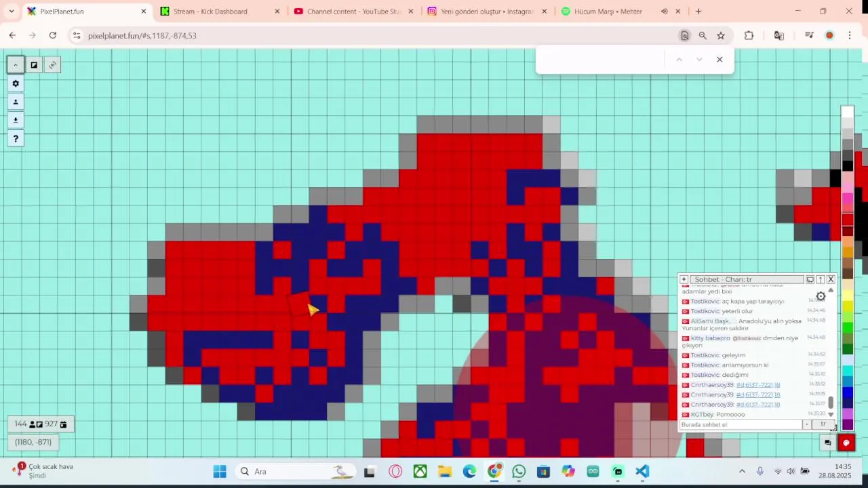
Task: Open the Cnrthaersoy39 coordinate link at 14:35:17
Action: 757,405
